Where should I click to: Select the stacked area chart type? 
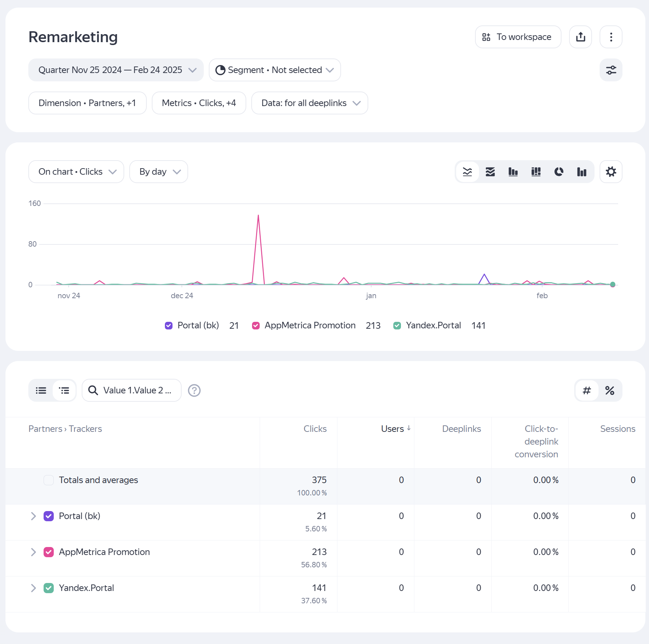click(490, 172)
